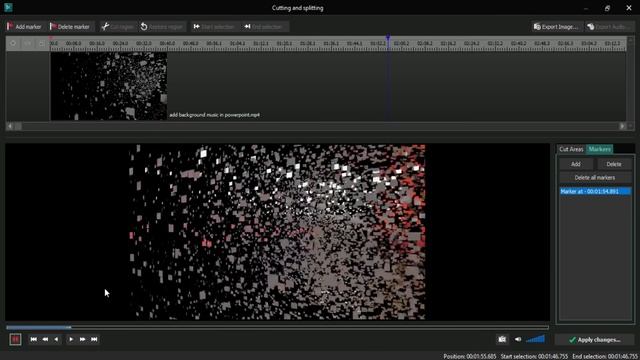
Task: Click the Delete all markers button
Action: (595, 178)
